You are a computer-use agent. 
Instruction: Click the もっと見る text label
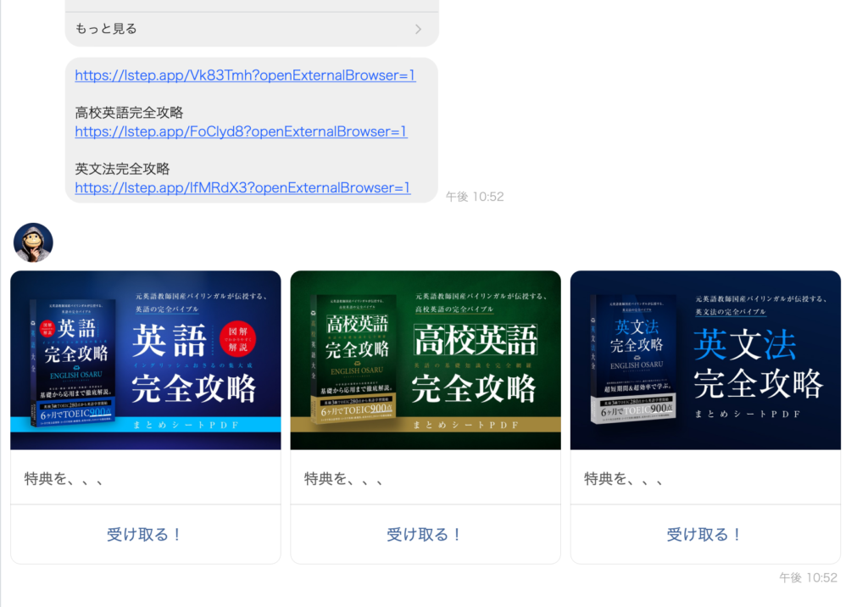[x=106, y=29]
